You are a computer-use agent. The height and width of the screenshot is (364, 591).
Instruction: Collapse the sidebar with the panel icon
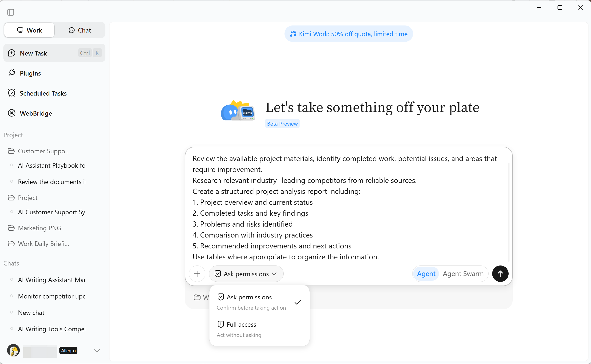click(x=11, y=12)
